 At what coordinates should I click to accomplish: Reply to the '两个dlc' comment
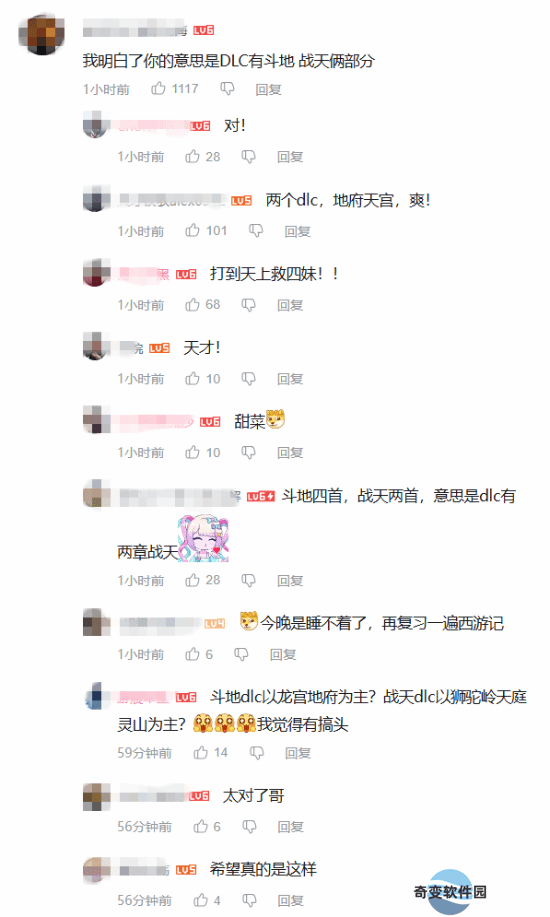point(297,232)
